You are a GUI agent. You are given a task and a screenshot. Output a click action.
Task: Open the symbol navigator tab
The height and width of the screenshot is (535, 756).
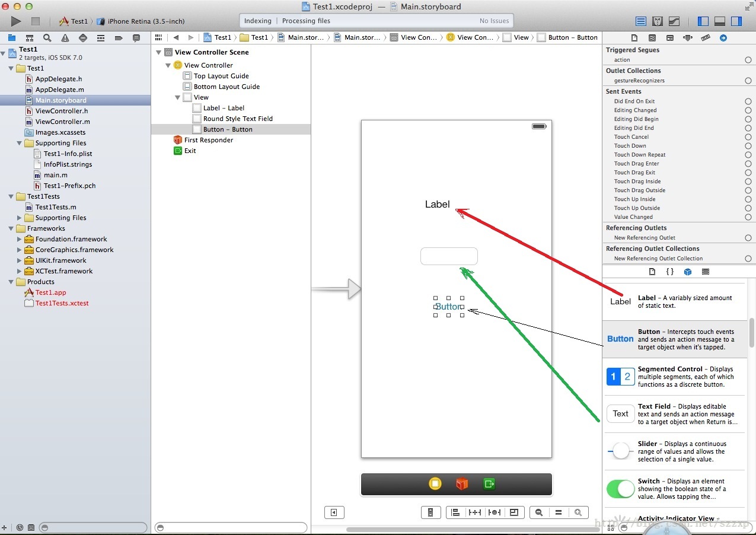point(30,38)
